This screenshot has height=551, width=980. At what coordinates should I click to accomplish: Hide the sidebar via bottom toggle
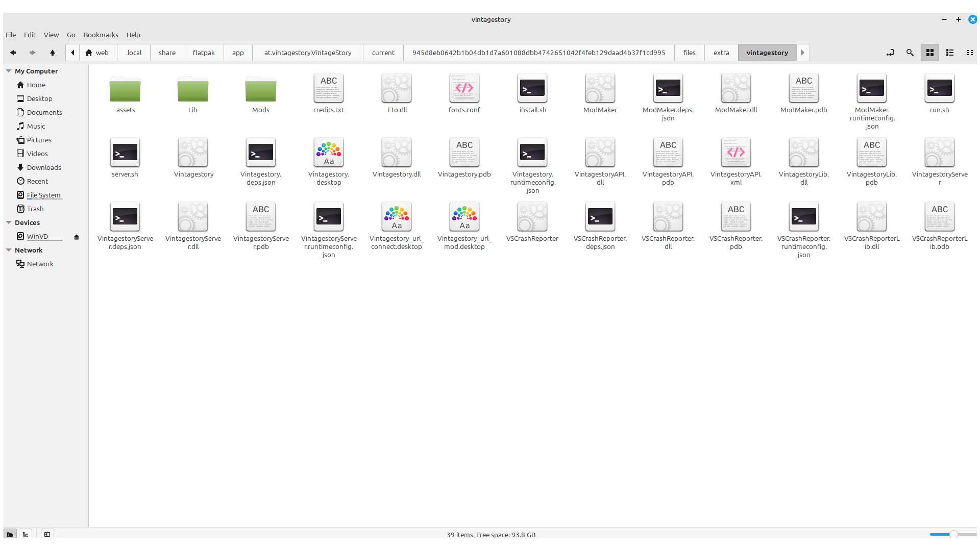pos(47,534)
